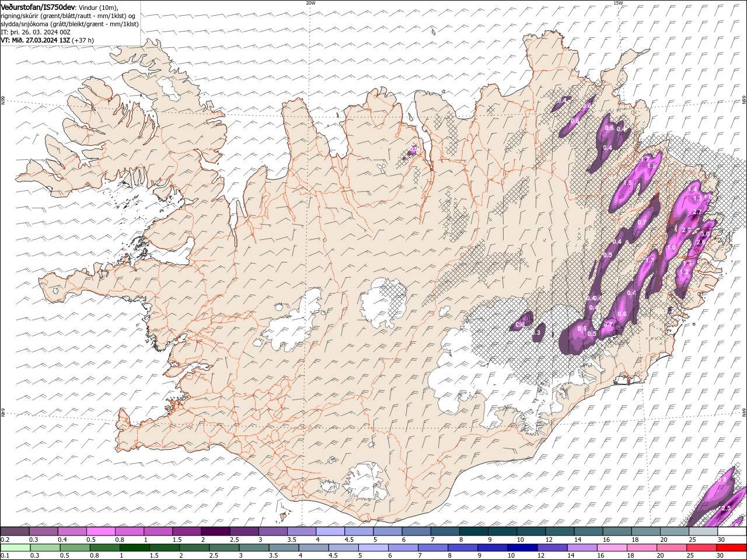Click the '20W' longitude label
Viewport: 747px width, 560px height.
310,3
